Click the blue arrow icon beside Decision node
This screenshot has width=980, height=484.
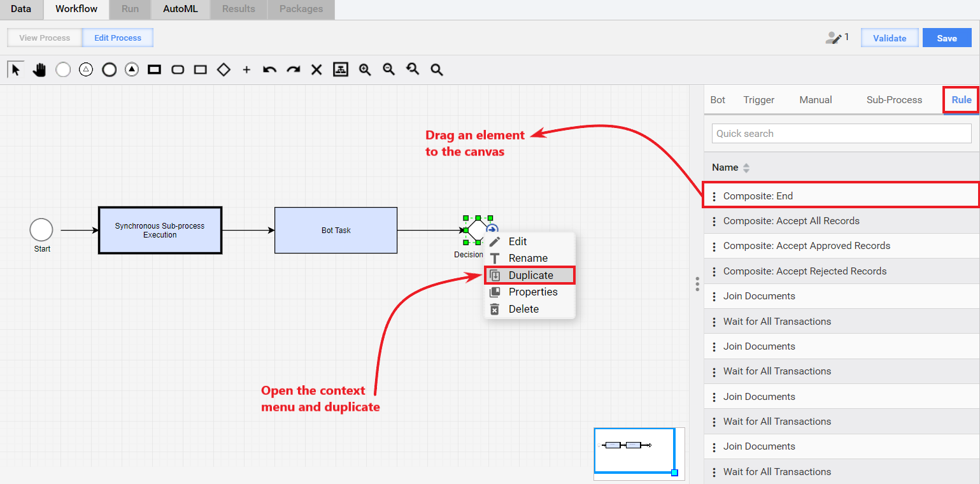[492, 230]
